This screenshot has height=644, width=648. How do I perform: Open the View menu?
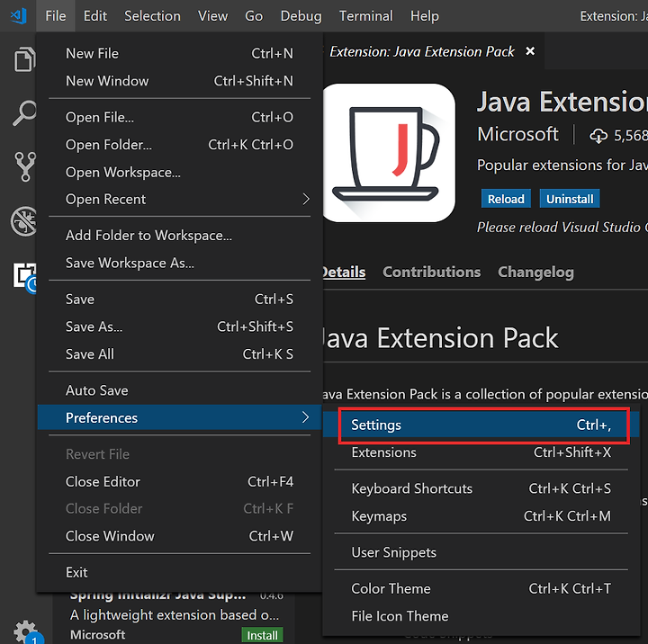212,16
